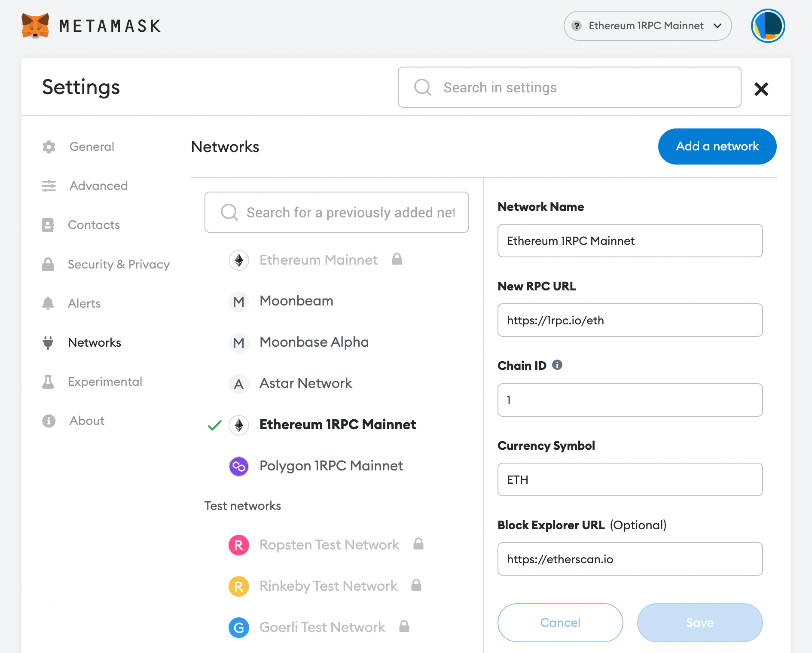Click the magnifier icon in network search
Screen dimensions: 812x653
pos(229,212)
